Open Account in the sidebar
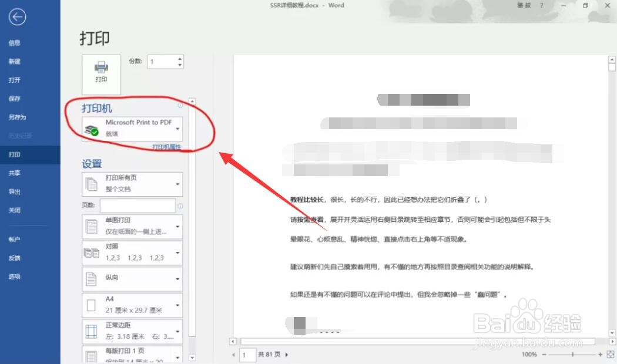 (x=15, y=240)
